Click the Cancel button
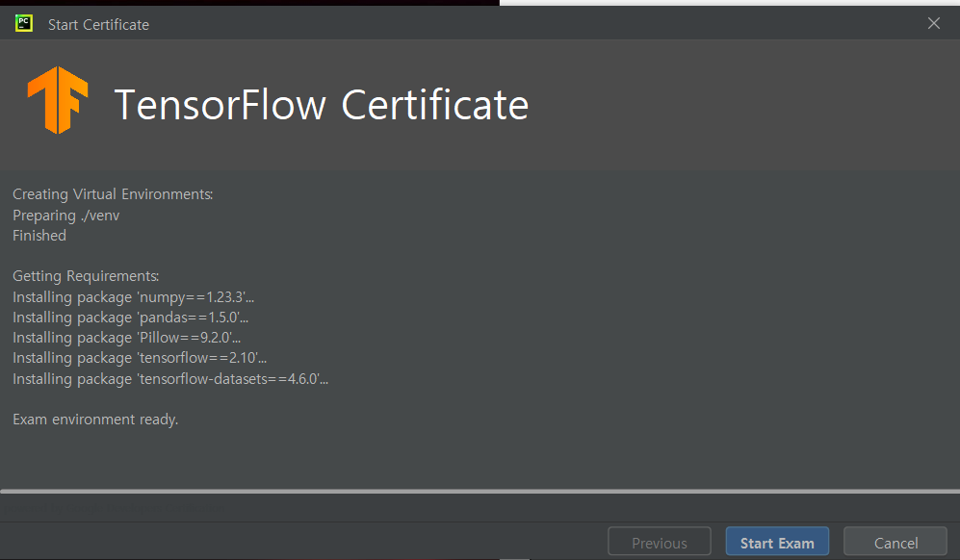960x560 pixels. coord(895,542)
